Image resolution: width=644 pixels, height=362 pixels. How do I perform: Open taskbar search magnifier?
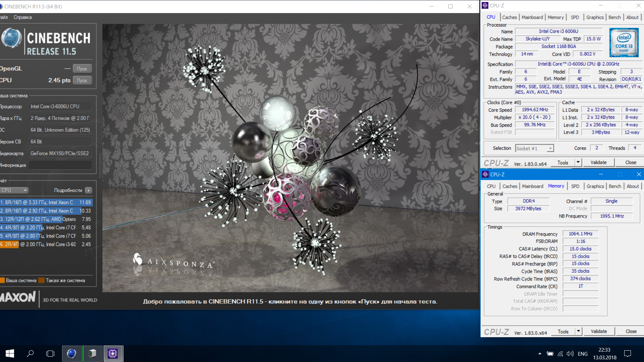(x=30, y=353)
